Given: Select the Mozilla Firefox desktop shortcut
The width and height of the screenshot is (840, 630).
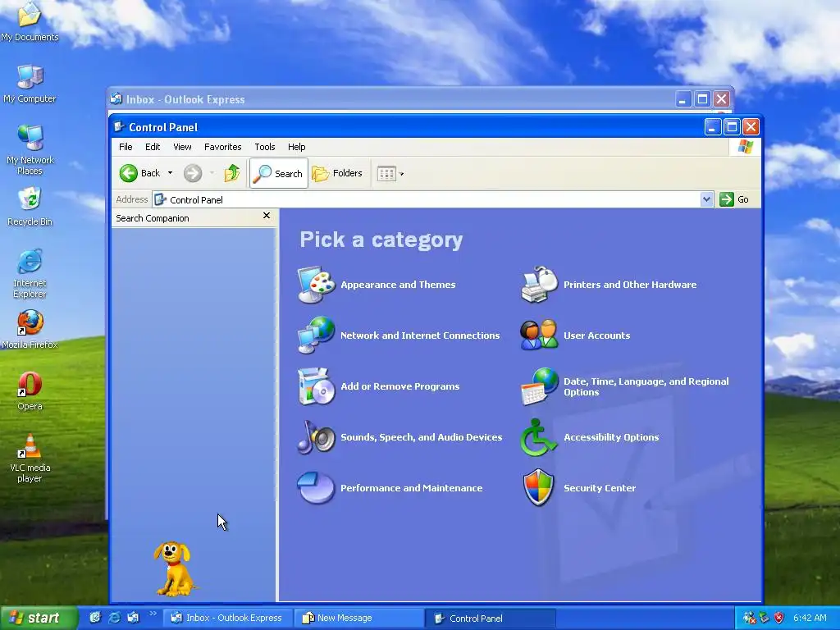Looking at the screenshot, I should pos(30,330).
